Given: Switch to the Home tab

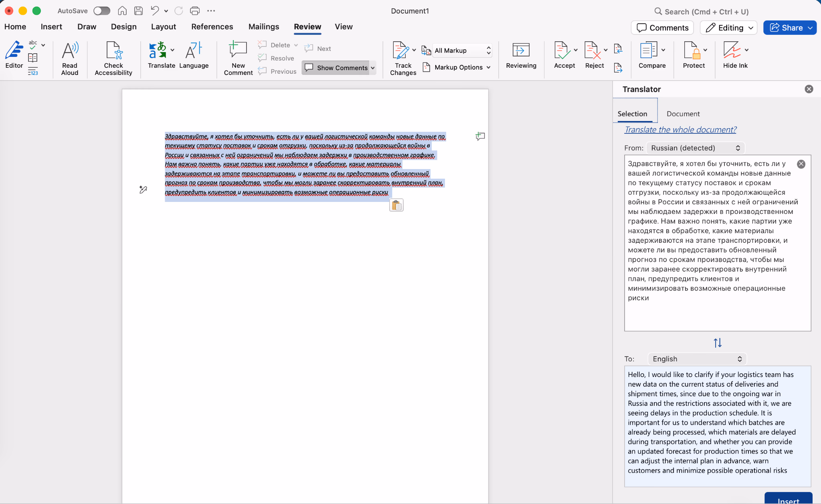Looking at the screenshot, I should 15,26.
